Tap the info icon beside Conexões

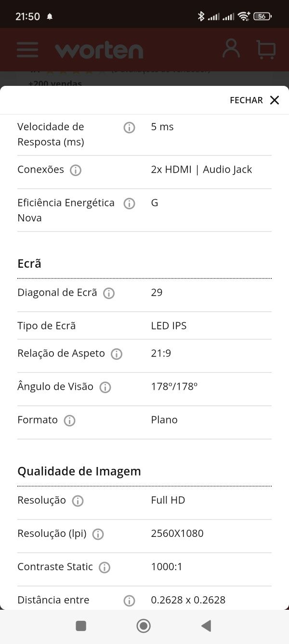click(76, 170)
